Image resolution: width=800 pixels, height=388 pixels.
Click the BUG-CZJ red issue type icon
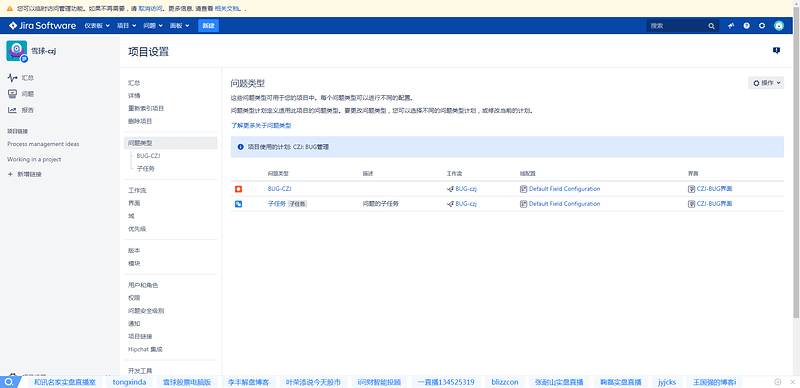238,189
